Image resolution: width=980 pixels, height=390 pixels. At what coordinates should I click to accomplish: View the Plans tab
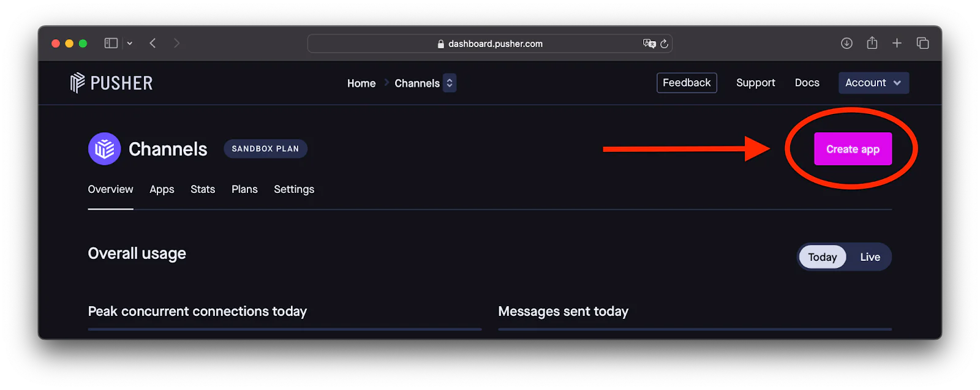point(244,189)
